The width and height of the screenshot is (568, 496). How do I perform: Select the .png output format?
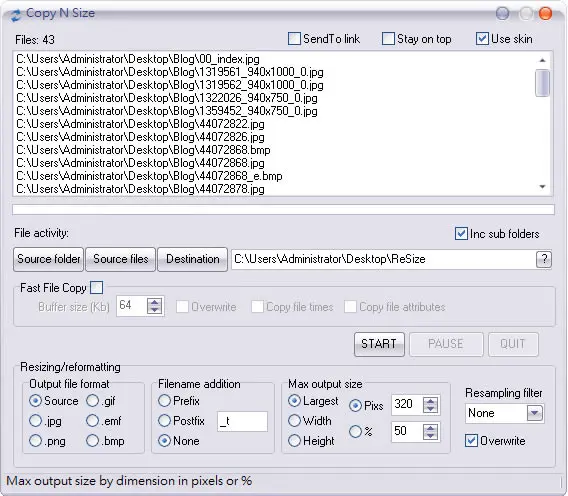coord(36,441)
